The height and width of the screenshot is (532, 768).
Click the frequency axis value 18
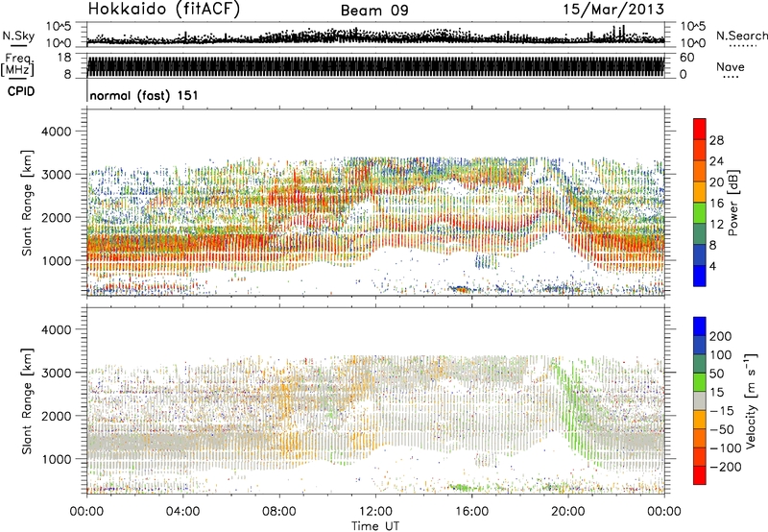point(64,58)
